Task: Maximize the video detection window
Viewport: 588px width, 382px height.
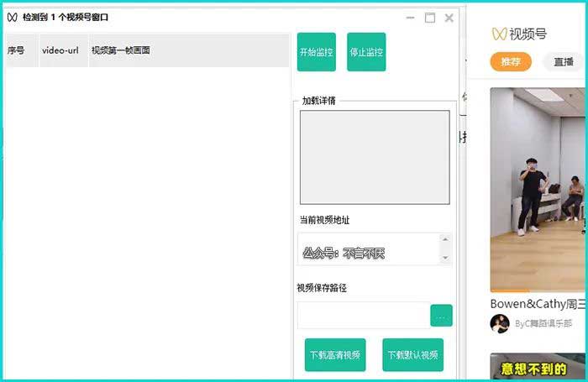Action: (430, 18)
